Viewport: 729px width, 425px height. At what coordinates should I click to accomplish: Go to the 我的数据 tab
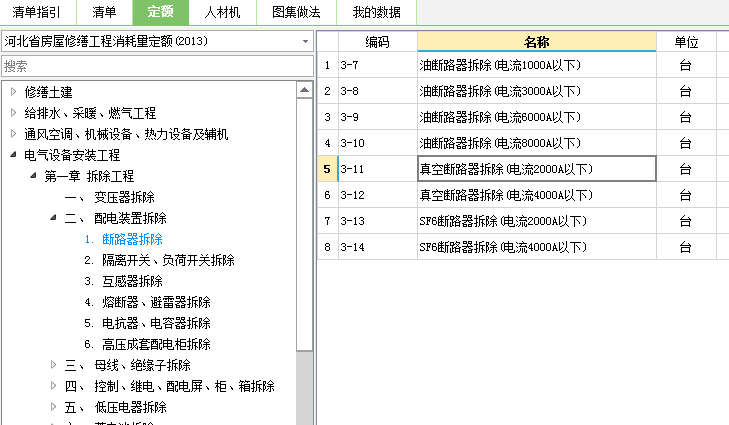[x=376, y=12]
